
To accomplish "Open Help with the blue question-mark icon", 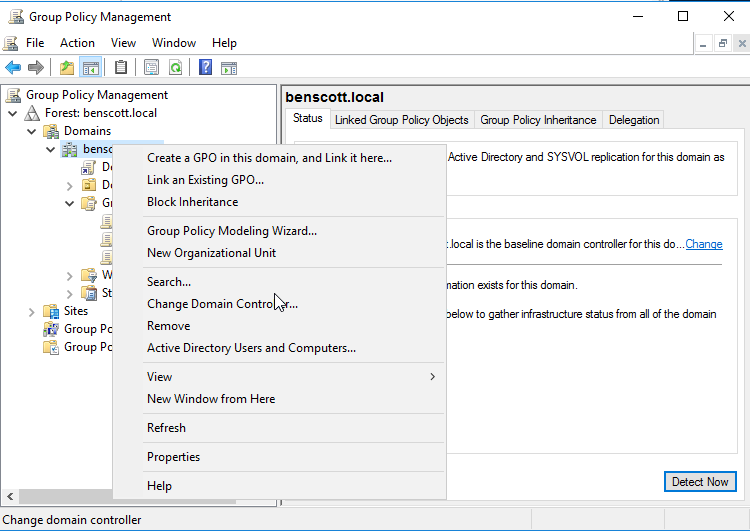I will coord(205,67).
